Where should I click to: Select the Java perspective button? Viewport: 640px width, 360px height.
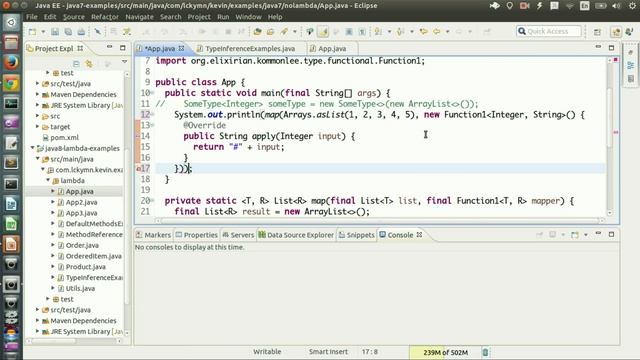(x=629, y=32)
